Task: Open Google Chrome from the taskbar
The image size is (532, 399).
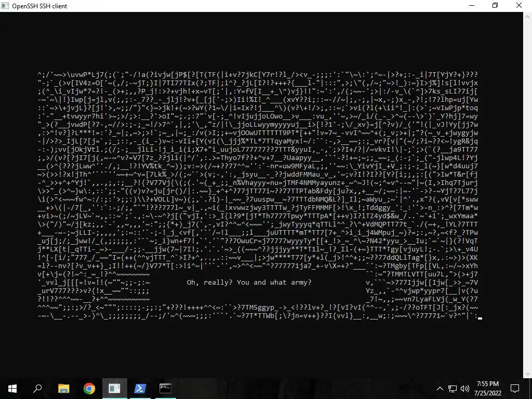Action: (x=89, y=389)
